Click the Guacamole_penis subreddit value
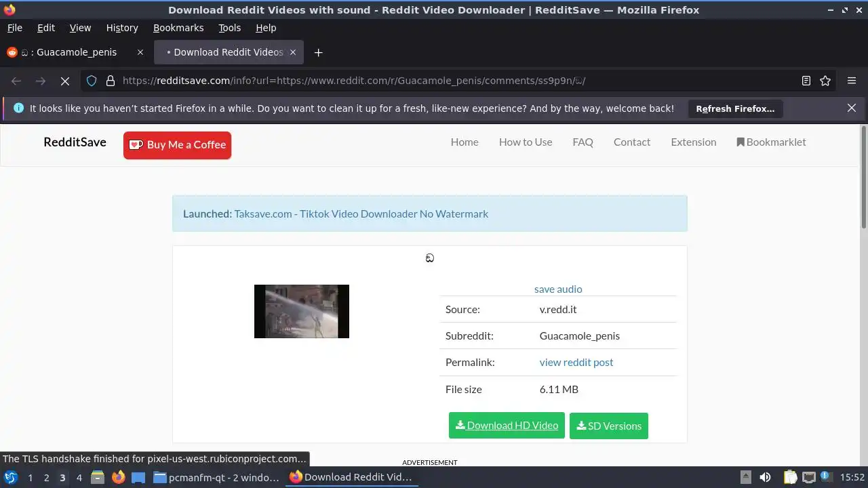Screen dimensions: 868x488 click(580, 335)
